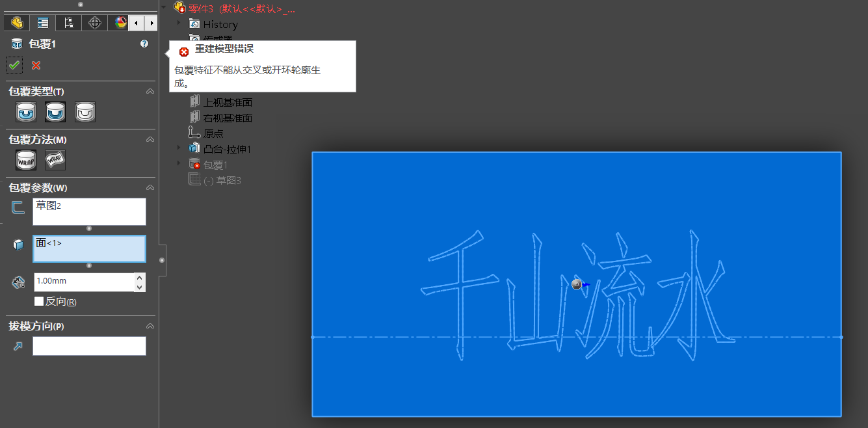Select 上视基准面 plane in the tree

228,102
